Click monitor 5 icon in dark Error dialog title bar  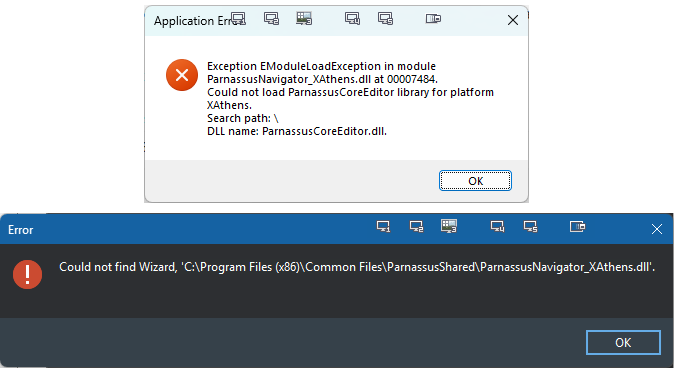click(x=530, y=226)
